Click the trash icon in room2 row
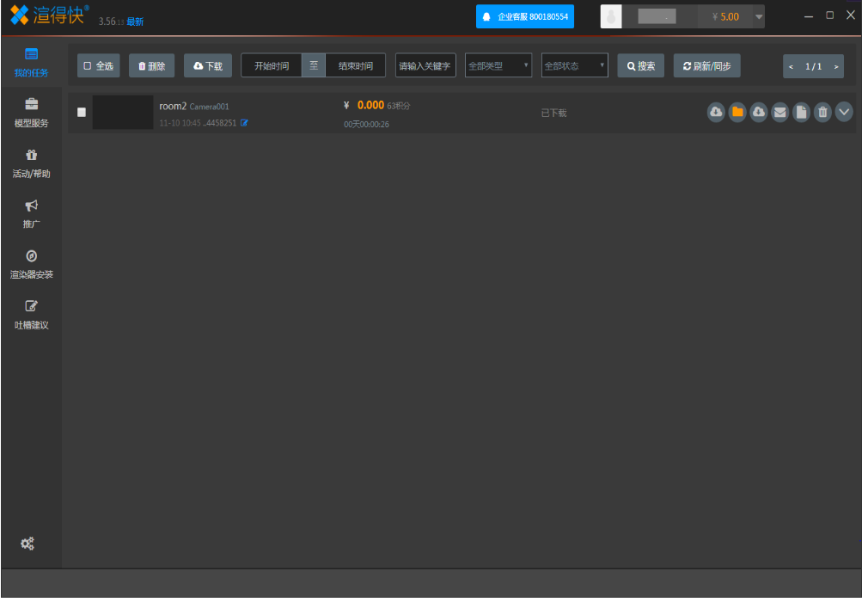The image size is (868, 602). (822, 112)
